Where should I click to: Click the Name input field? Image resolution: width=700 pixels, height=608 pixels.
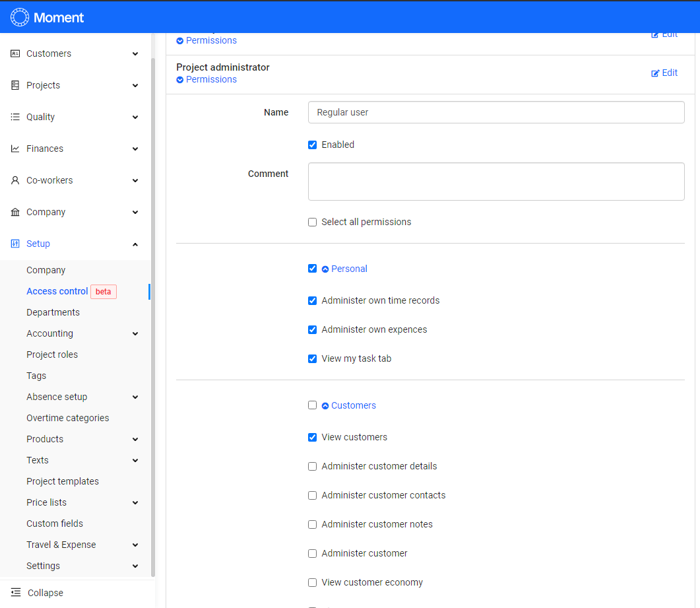click(x=496, y=112)
